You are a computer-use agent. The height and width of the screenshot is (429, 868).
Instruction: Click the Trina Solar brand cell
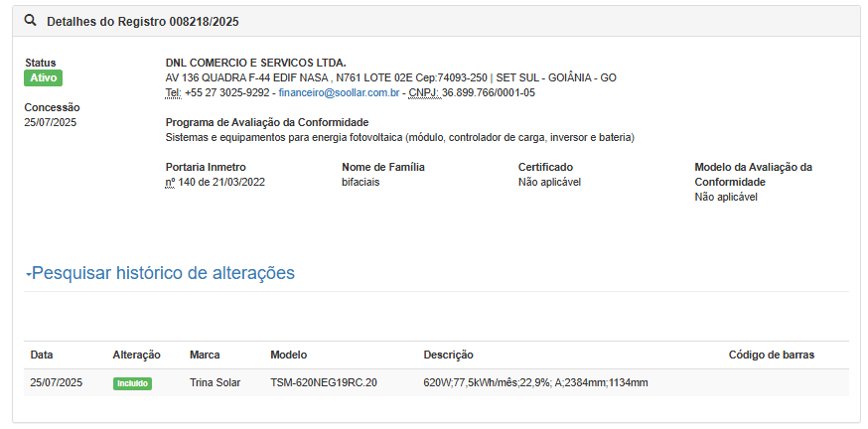click(215, 382)
